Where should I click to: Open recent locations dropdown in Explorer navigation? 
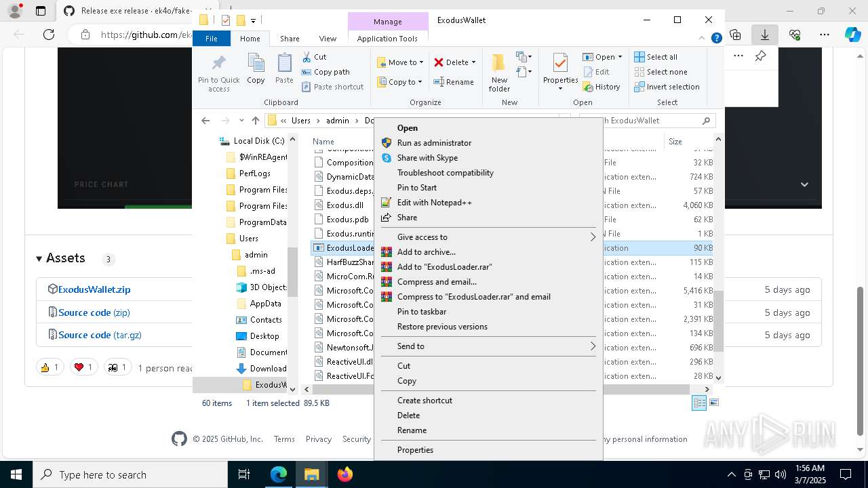(241, 121)
